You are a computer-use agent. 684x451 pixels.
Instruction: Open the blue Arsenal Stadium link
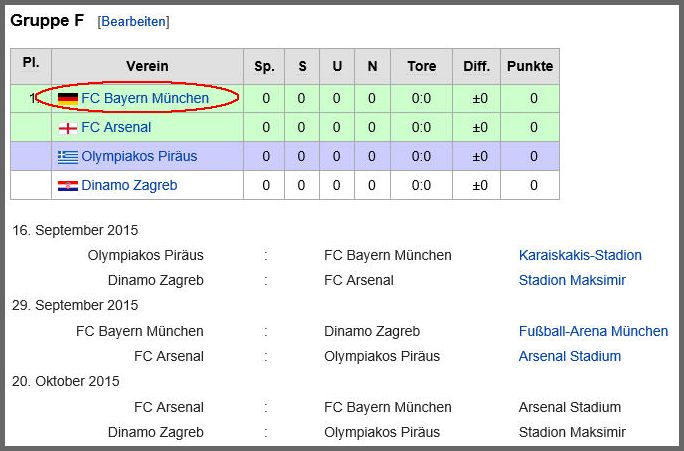[x=570, y=356]
